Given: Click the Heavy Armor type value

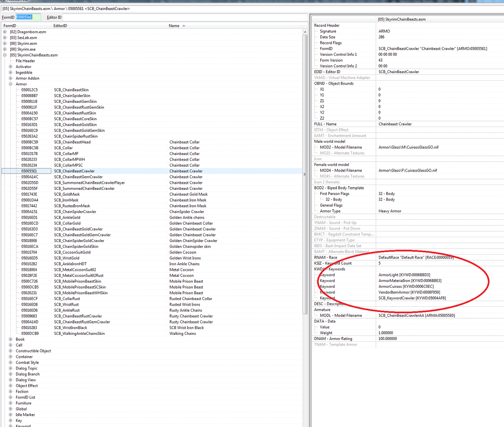Looking at the screenshot, I should pyautogui.click(x=390, y=211).
